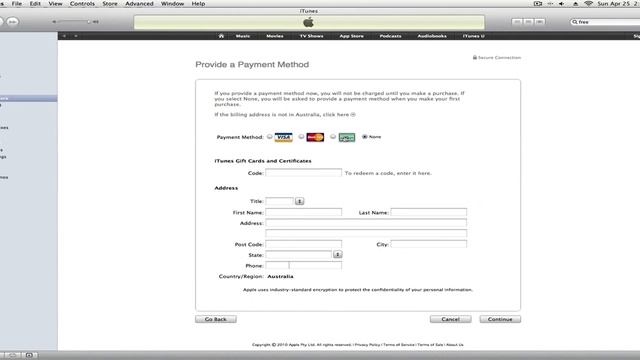Screen dimensions: 640x360
Task: Open the iTunes U store tab
Action: tap(473, 36)
